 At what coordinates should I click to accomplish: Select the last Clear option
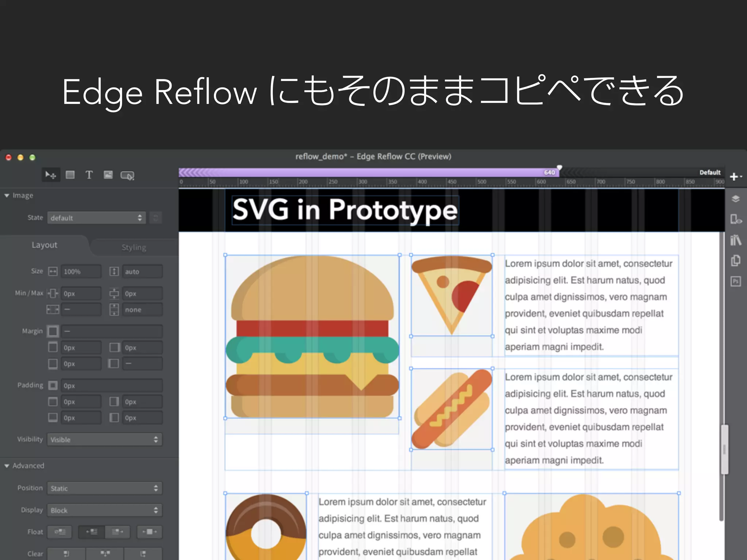[x=143, y=553]
